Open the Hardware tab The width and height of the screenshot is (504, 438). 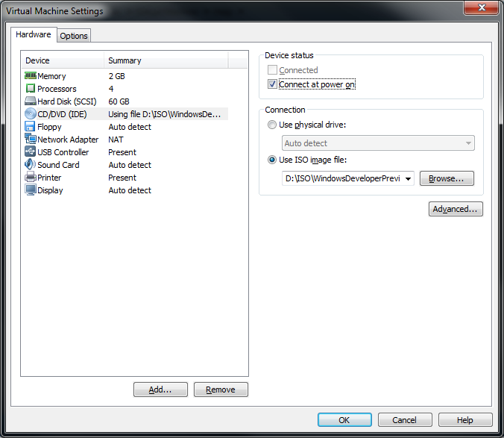34,34
